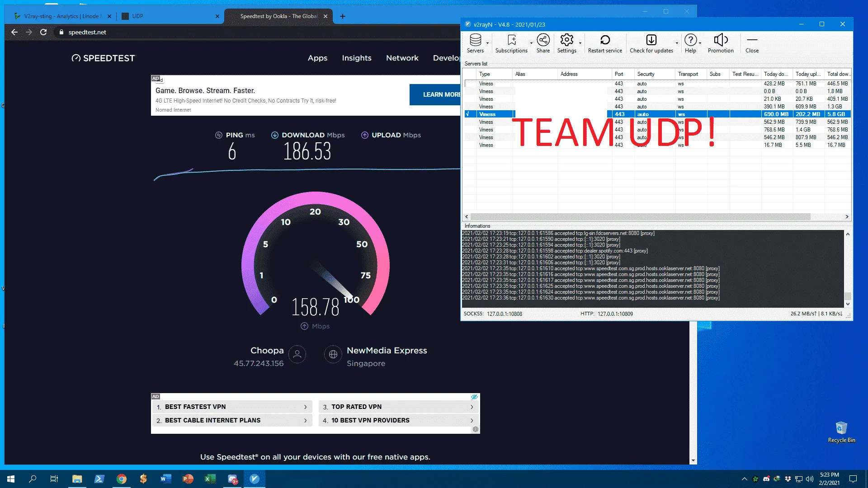Open the Recycle Bin desktop icon
The width and height of the screenshot is (868, 488).
pyautogui.click(x=841, y=432)
